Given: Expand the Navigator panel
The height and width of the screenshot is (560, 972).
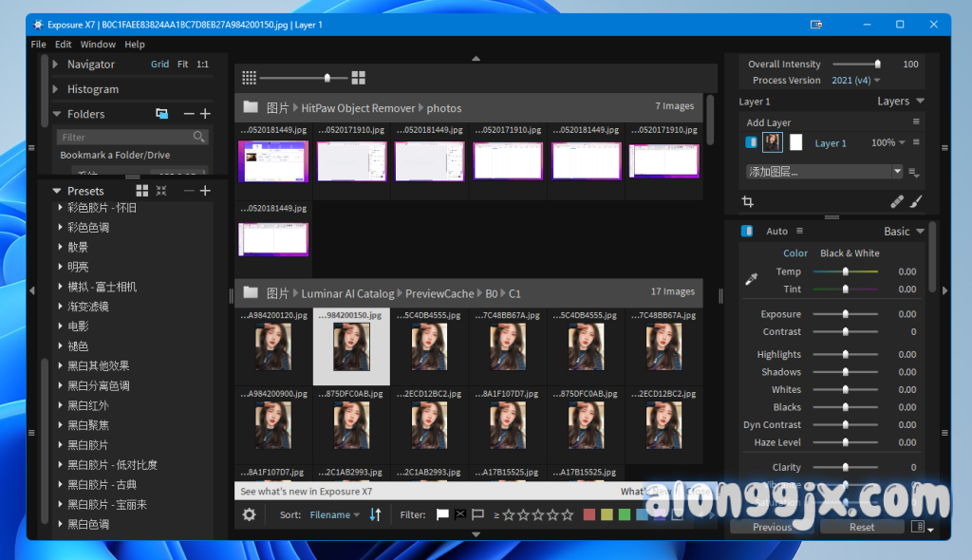Looking at the screenshot, I should (x=57, y=65).
